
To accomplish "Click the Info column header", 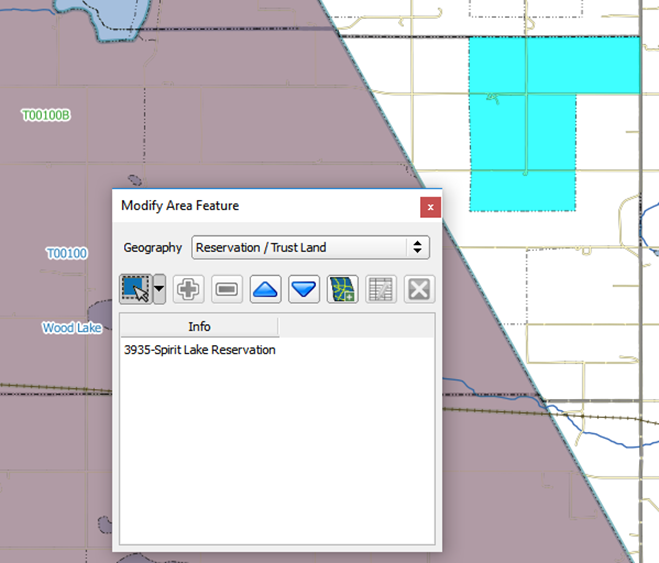I will click(199, 327).
